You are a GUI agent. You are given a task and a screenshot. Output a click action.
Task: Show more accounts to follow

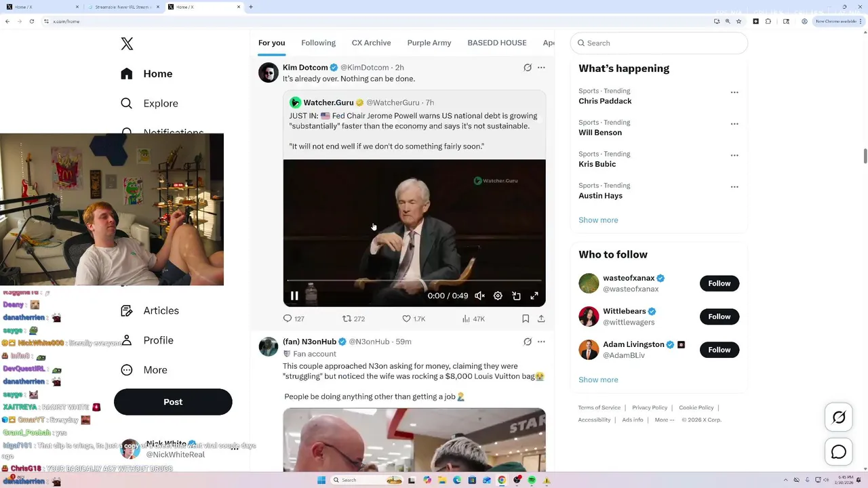pyautogui.click(x=598, y=380)
